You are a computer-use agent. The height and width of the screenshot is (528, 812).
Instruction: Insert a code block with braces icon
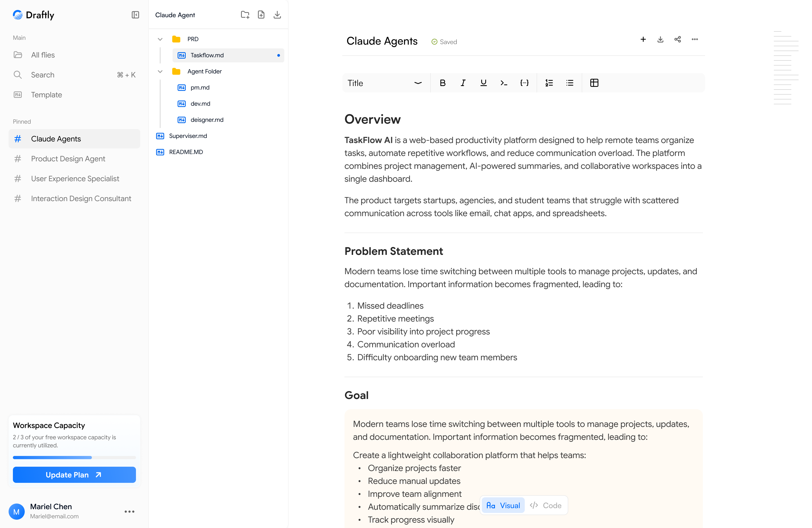524,83
